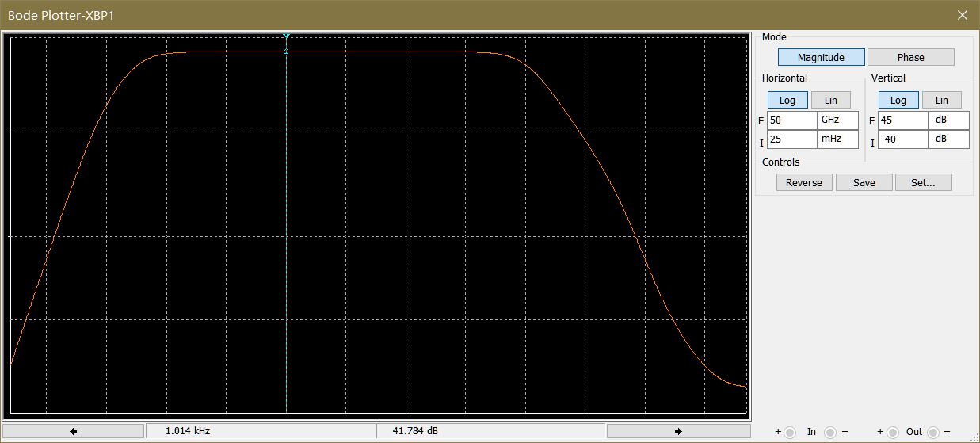Set the horizontal axis to Lin
The height and width of the screenshot is (443, 980).
coord(831,100)
